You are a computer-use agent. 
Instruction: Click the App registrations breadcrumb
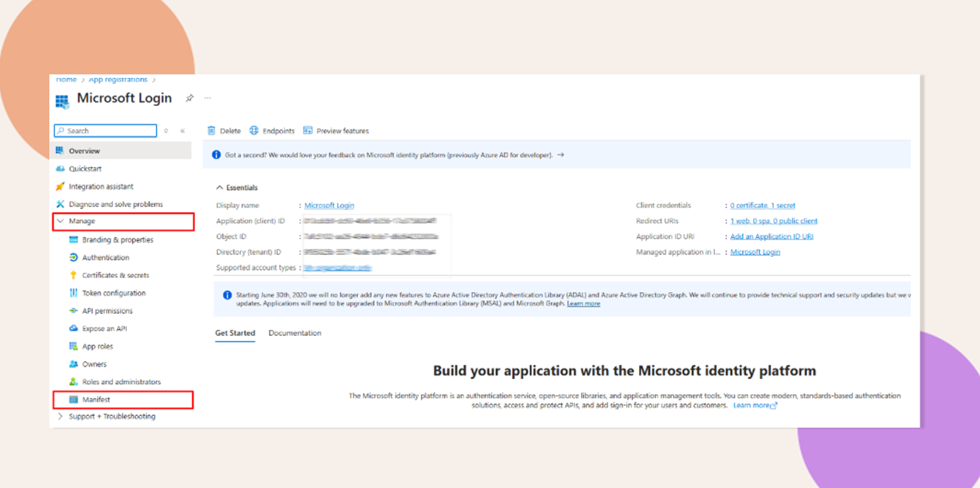coord(118,79)
